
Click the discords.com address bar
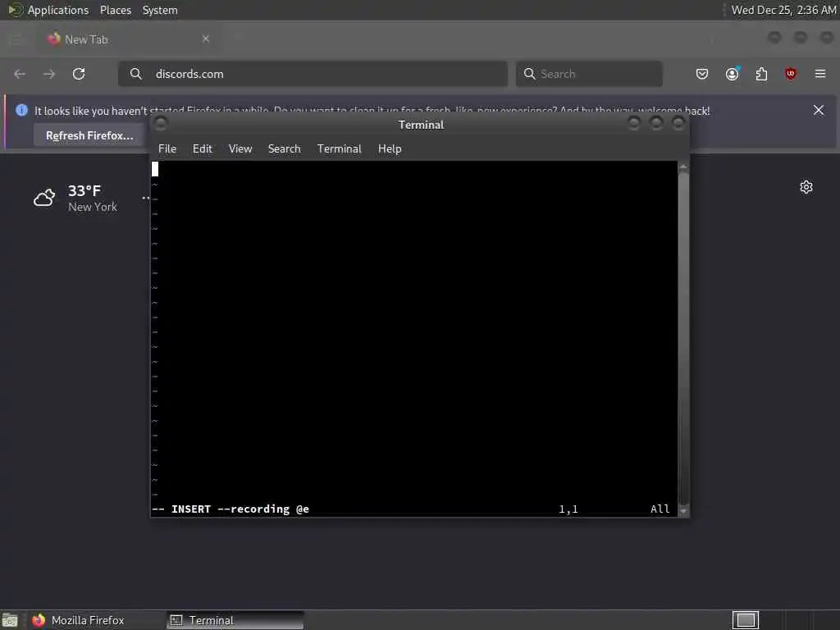[313, 74]
